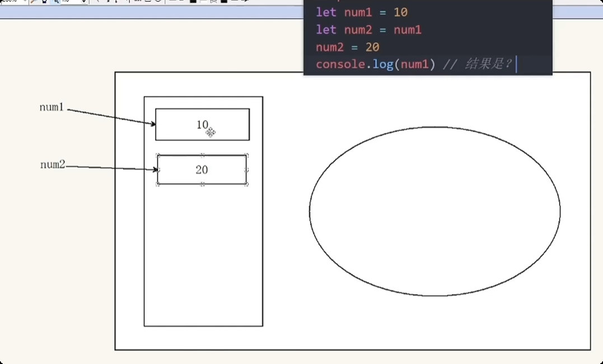The height and width of the screenshot is (364, 603).
Task: Click 'console.log(num1)' in the code snippet
Action: click(x=376, y=64)
